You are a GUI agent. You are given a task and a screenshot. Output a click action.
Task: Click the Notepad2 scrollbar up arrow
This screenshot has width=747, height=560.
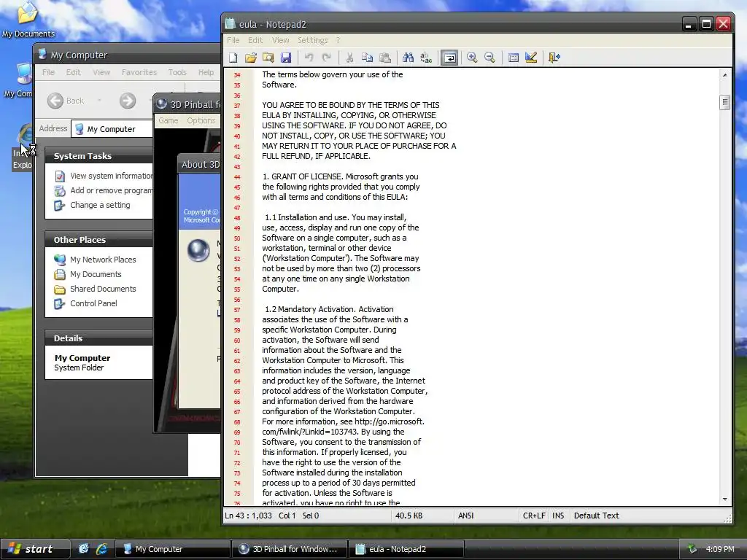click(x=724, y=75)
